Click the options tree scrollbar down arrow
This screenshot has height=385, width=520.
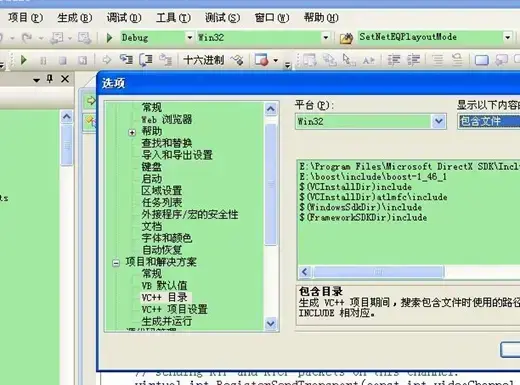(x=271, y=323)
